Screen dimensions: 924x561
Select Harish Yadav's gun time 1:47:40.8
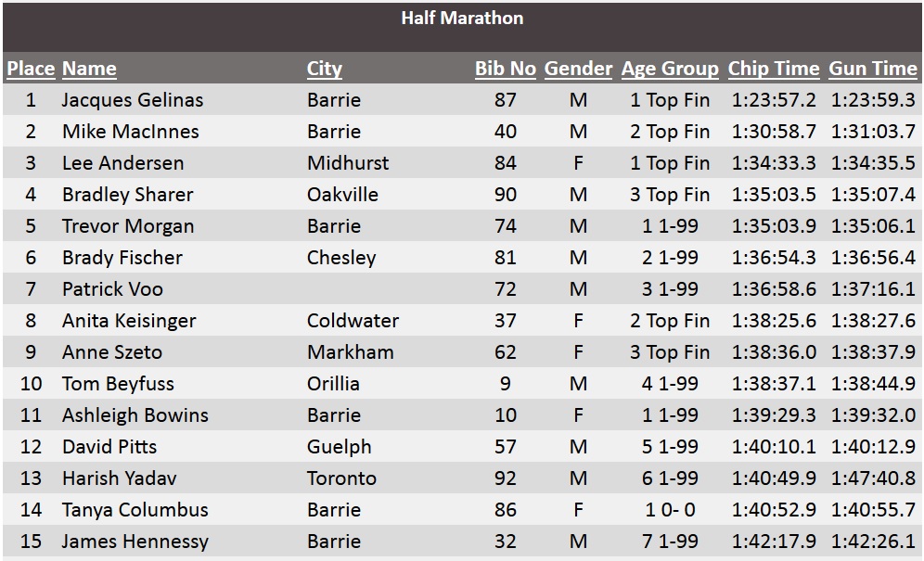[873, 478]
